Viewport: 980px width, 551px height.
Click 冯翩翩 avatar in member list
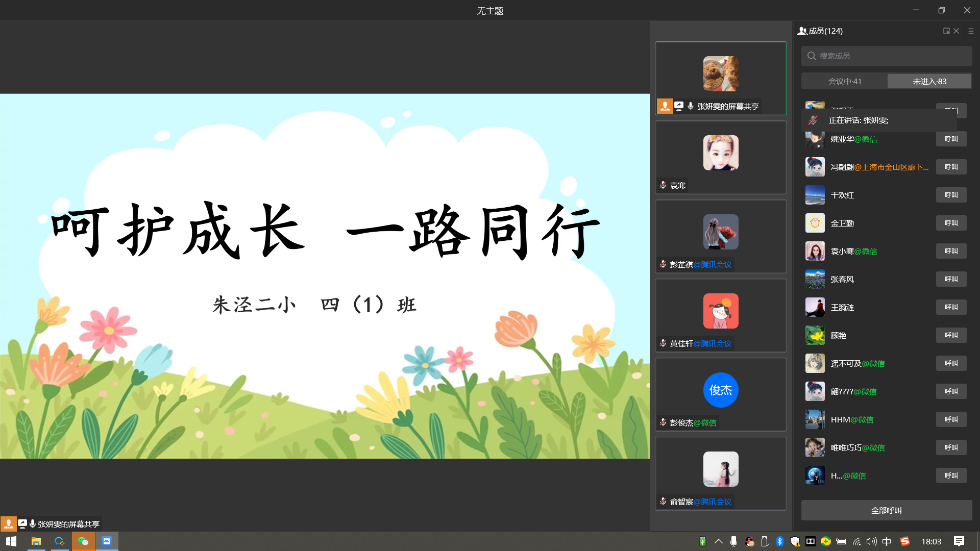click(815, 167)
